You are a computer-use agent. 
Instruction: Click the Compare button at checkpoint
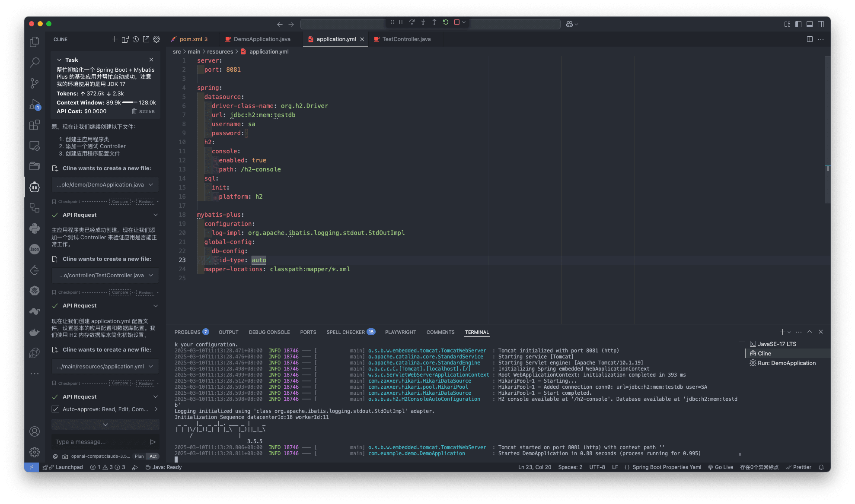[x=120, y=201]
